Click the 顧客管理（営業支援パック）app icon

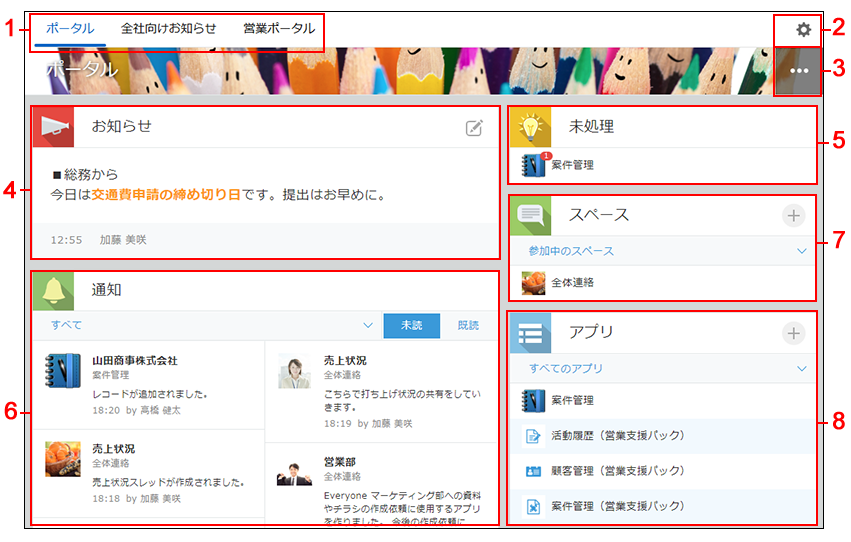click(533, 471)
